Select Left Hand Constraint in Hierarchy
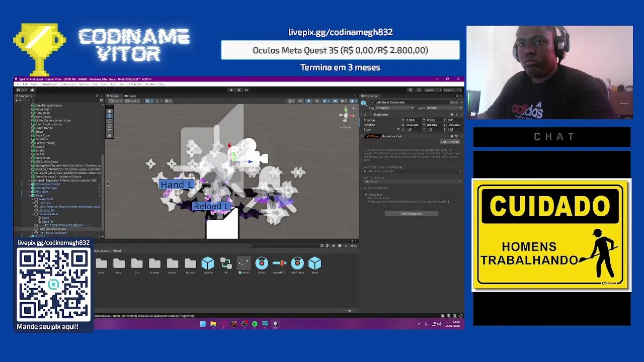 click(52, 229)
